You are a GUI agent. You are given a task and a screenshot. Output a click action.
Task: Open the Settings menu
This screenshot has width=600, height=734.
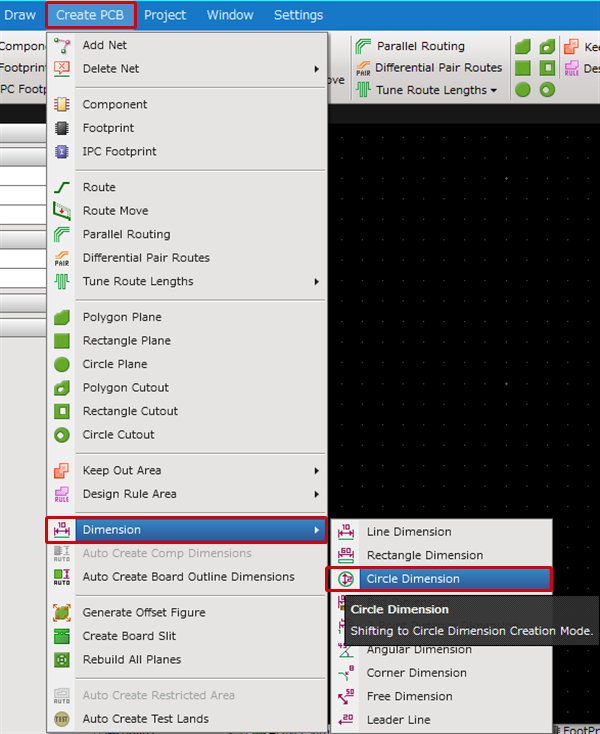[x=298, y=15]
